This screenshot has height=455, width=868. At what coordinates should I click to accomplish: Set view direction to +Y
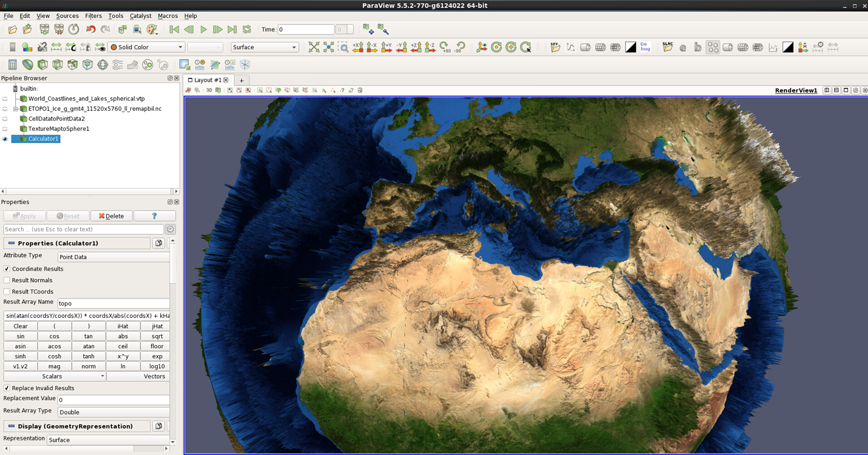(x=387, y=47)
